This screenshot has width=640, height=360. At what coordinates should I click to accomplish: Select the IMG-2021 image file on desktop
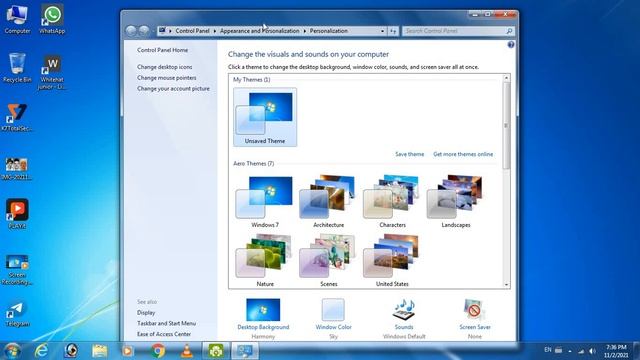(x=17, y=168)
